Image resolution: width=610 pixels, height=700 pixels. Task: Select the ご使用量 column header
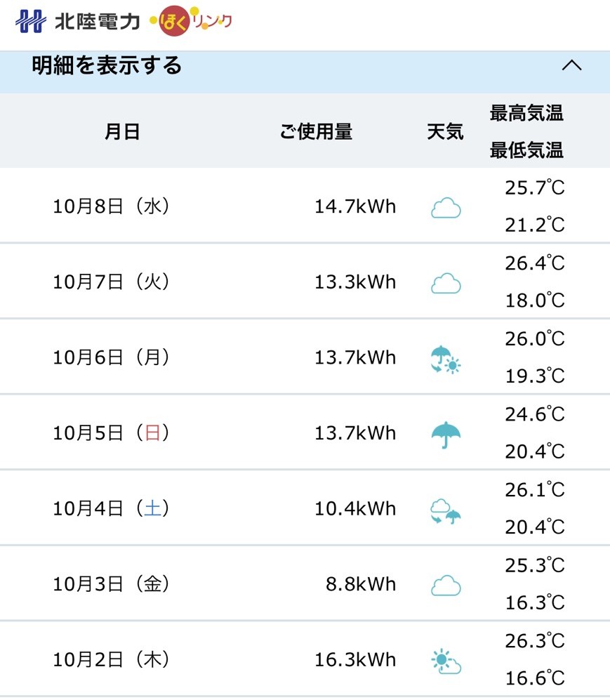click(x=316, y=131)
